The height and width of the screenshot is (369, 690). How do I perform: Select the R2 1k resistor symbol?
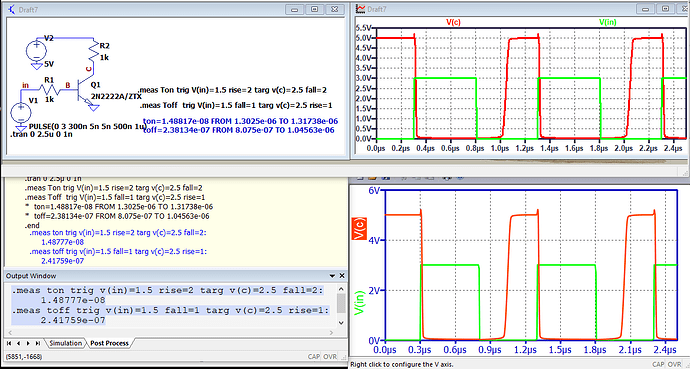click(x=94, y=50)
